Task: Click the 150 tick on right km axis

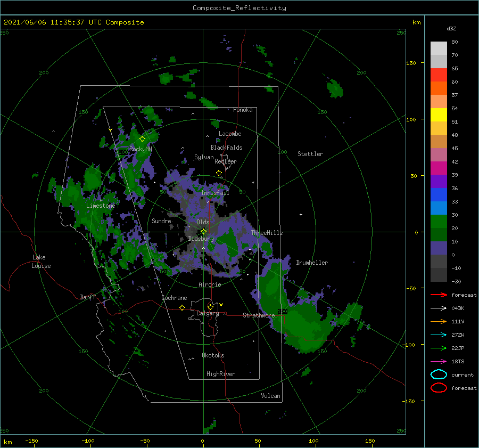Action: coord(411,63)
